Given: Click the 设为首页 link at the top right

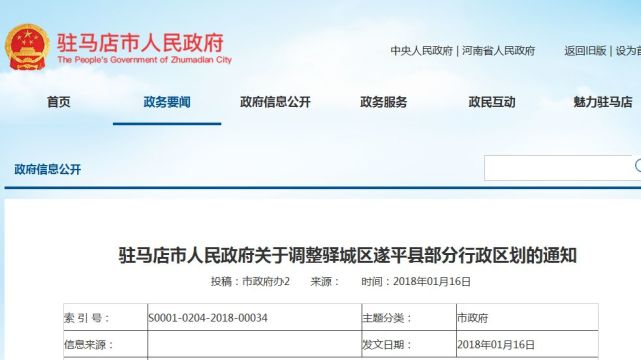Looking at the screenshot, I should [x=628, y=51].
